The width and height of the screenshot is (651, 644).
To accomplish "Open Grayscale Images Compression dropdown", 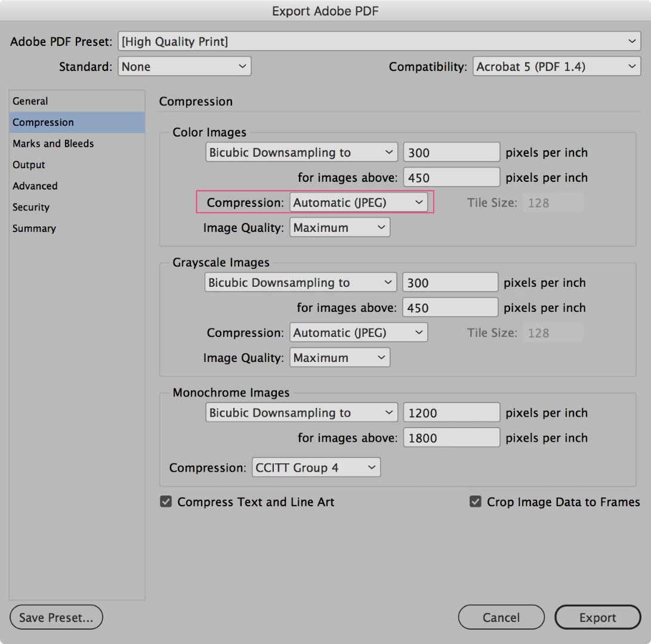I will (358, 332).
